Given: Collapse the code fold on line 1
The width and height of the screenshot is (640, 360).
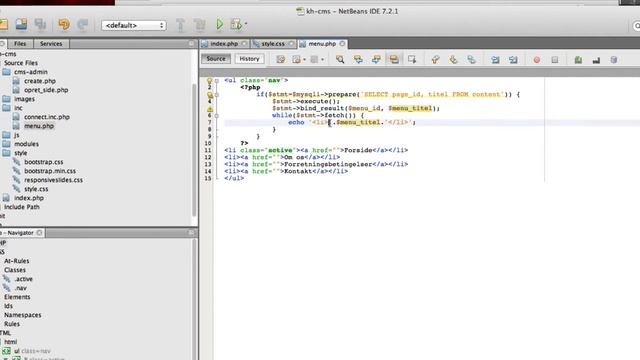Looking at the screenshot, I should click(217, 81).
